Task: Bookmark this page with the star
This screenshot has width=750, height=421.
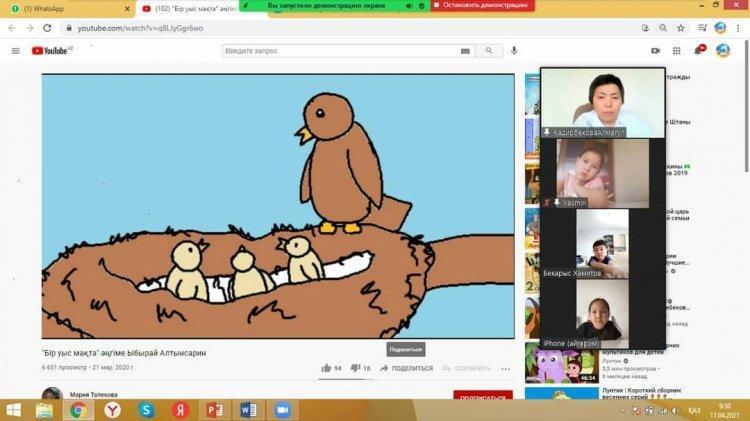Action: pyautogui.click(x=681, y=28)
